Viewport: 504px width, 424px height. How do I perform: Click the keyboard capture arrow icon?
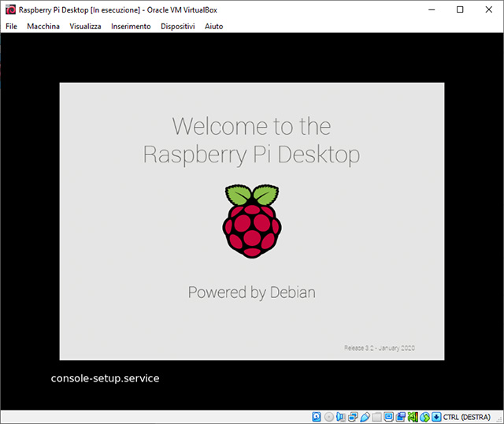click(x=435, y=416)
